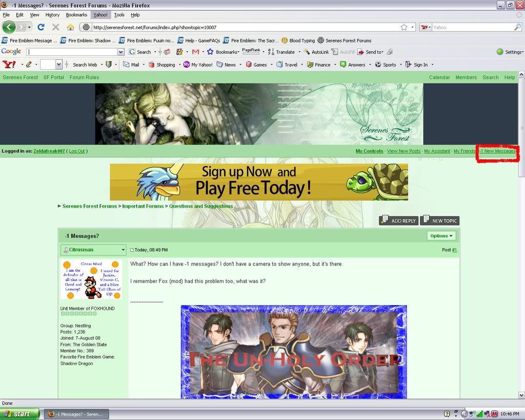Click the ADD REPLY button

398,221
